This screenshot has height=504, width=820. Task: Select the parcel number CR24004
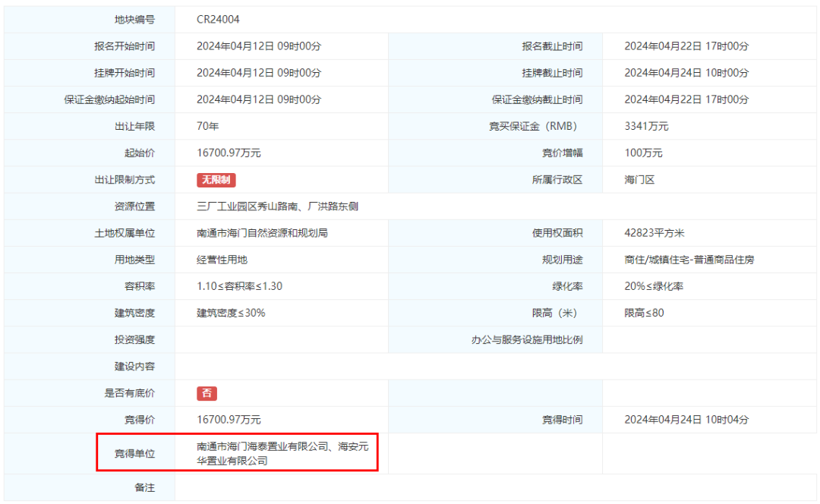[218, 19]
